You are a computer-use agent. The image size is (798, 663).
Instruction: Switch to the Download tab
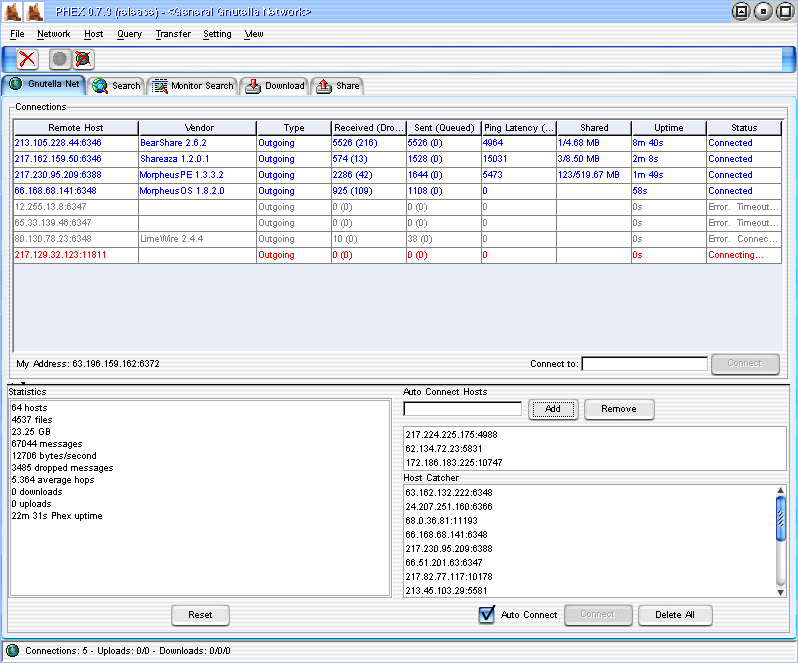click(275, 86)
